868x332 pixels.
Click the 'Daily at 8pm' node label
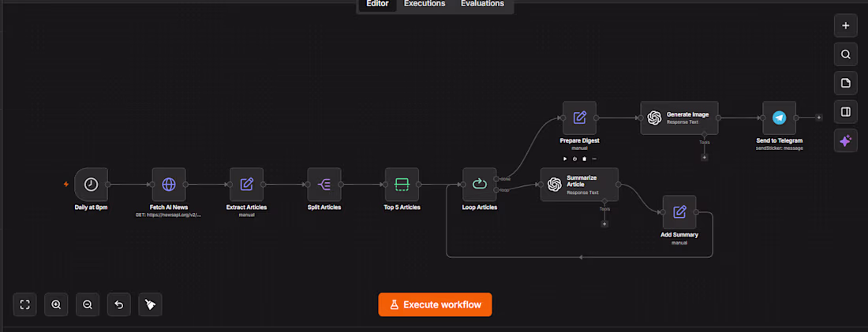point(92,207)
